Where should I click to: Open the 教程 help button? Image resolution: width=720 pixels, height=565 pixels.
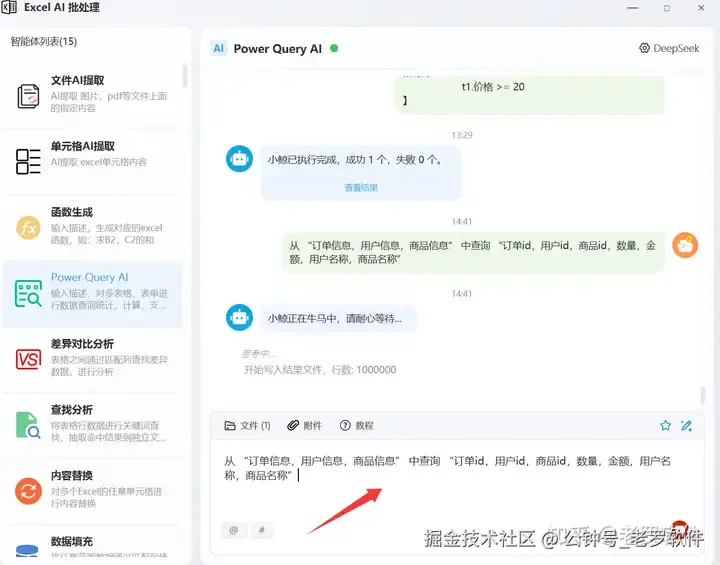tap(356, 425)
